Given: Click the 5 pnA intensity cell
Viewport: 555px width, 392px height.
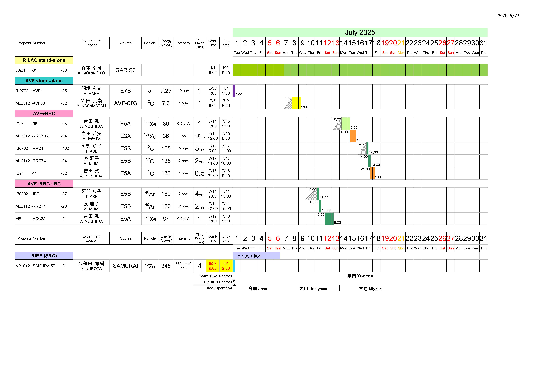Looking at the screenshot, I should [x=183, y=148].
